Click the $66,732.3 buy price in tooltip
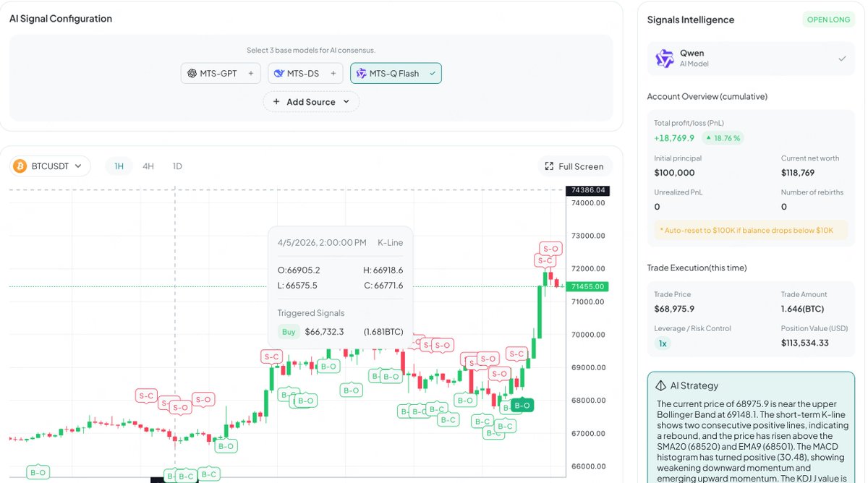Screen dimensions: 868x483 pos(324,332)
